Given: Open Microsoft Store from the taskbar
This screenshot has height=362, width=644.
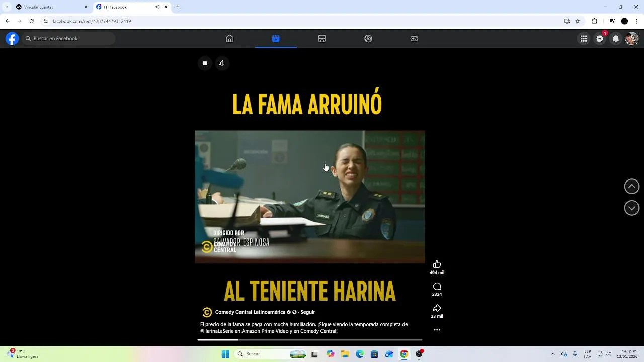Looking at the screenshot, I should (x=374, y=354).
